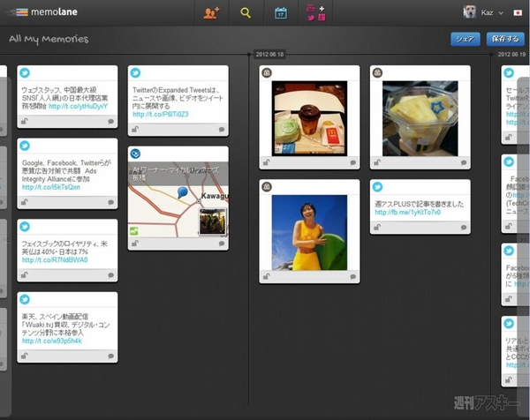This screenshot has height=420, width=530.
Task: Click Twitter icon on Ads Integrity Alliance card
Action: [25, 146]
